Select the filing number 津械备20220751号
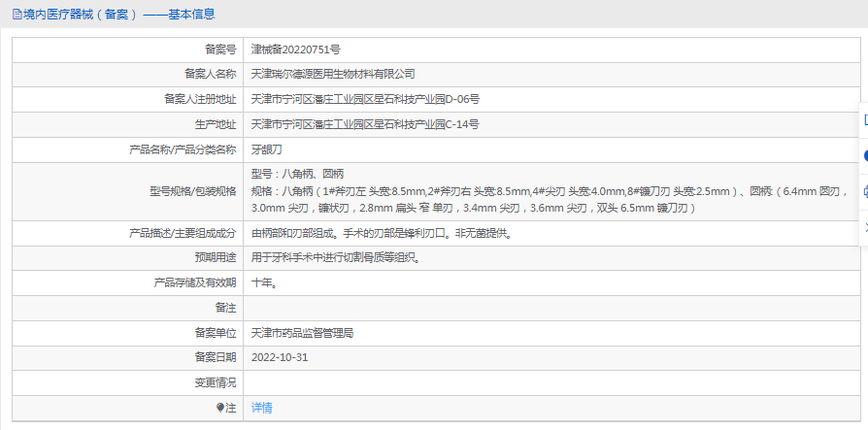Viewport: 868px width, 430px height. coord(295,50)
